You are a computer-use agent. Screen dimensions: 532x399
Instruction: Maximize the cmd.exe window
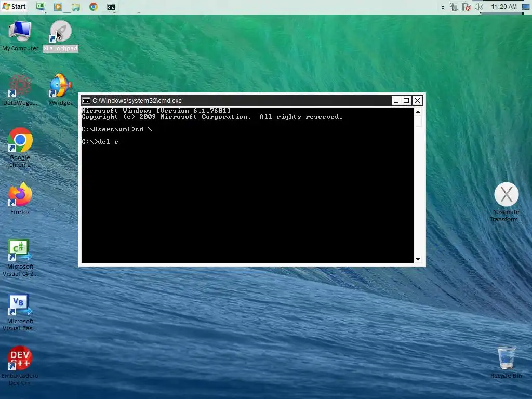pyautogui.click(x=406, y=100)
